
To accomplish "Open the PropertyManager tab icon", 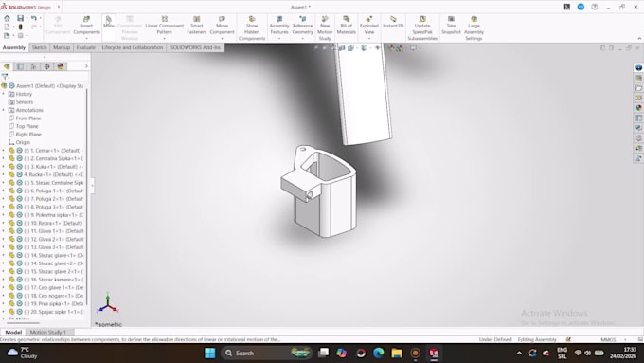I will [20, 66].
